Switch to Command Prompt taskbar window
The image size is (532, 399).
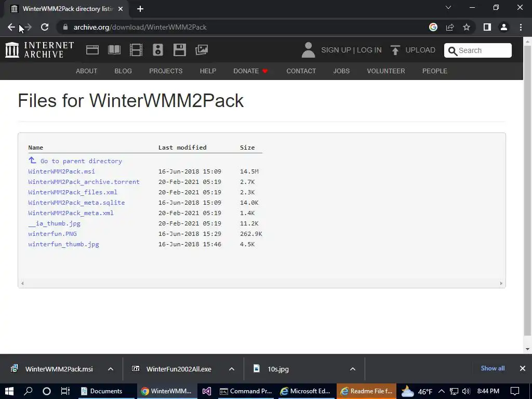246,391
